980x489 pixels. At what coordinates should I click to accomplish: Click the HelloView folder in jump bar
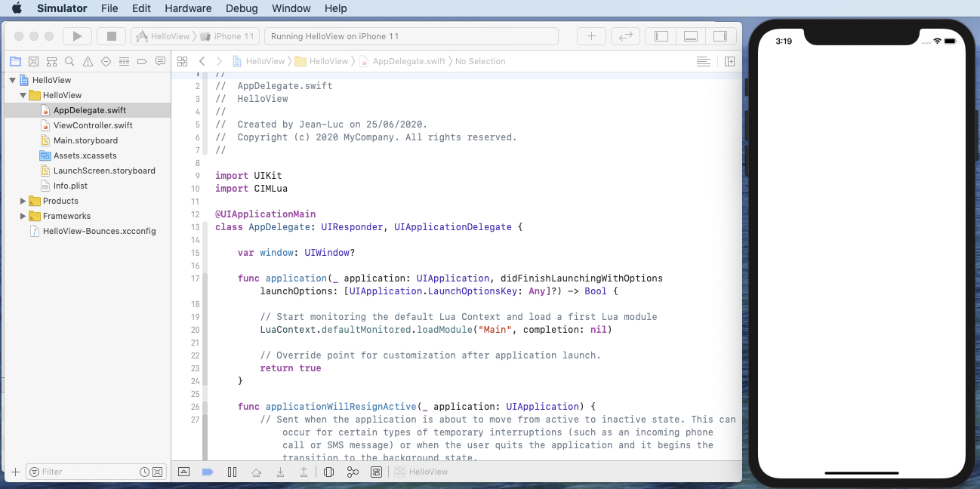(x=322, y=61)
